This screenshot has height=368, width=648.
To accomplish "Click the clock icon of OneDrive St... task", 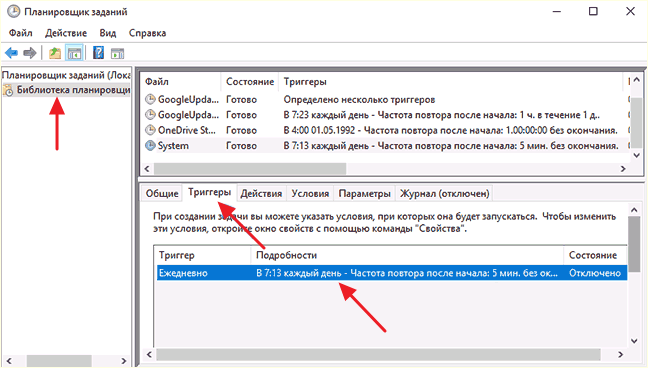I will (x=150, y=130).
